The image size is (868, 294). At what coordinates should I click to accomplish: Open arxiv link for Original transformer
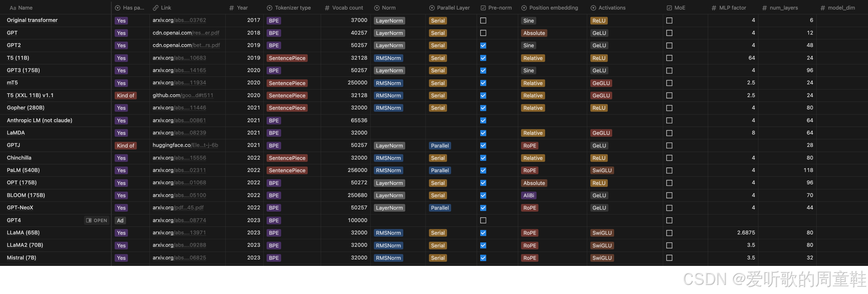pyautogui.click(x=179, y=20)
